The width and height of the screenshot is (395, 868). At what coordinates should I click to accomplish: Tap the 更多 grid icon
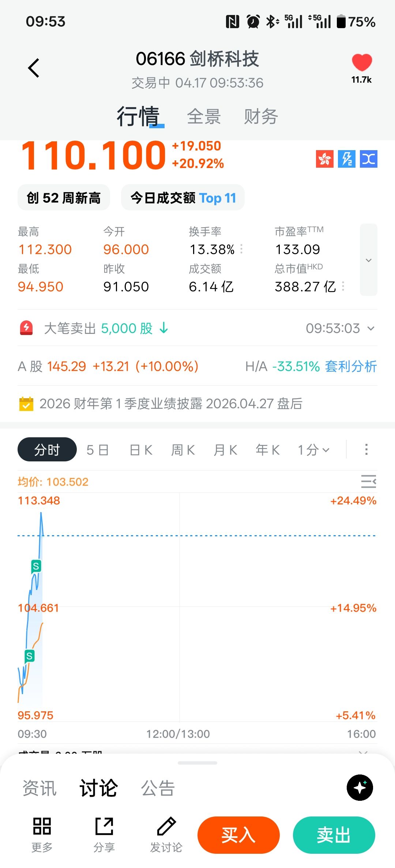(42, 826)
